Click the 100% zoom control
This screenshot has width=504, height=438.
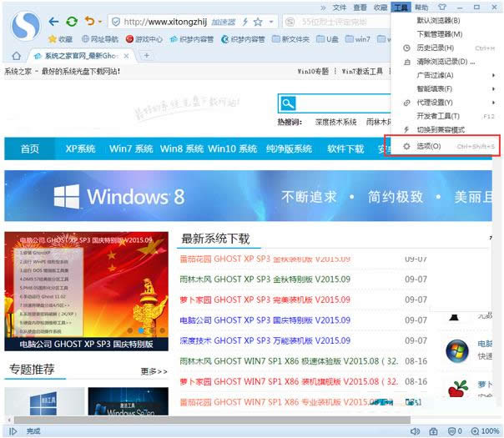[485, 431]
